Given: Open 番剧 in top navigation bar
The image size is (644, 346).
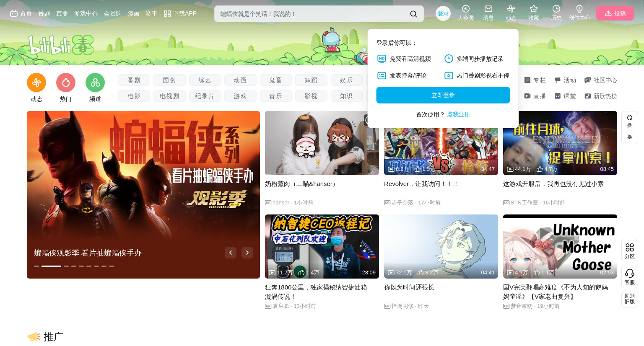Looking at the screenshot, I should coord(44,13).
